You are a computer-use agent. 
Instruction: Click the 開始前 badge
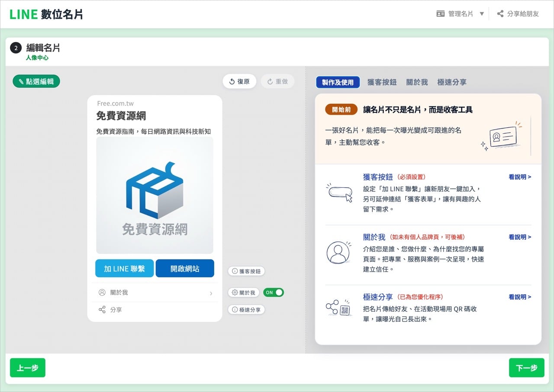(x=341, y=109)
